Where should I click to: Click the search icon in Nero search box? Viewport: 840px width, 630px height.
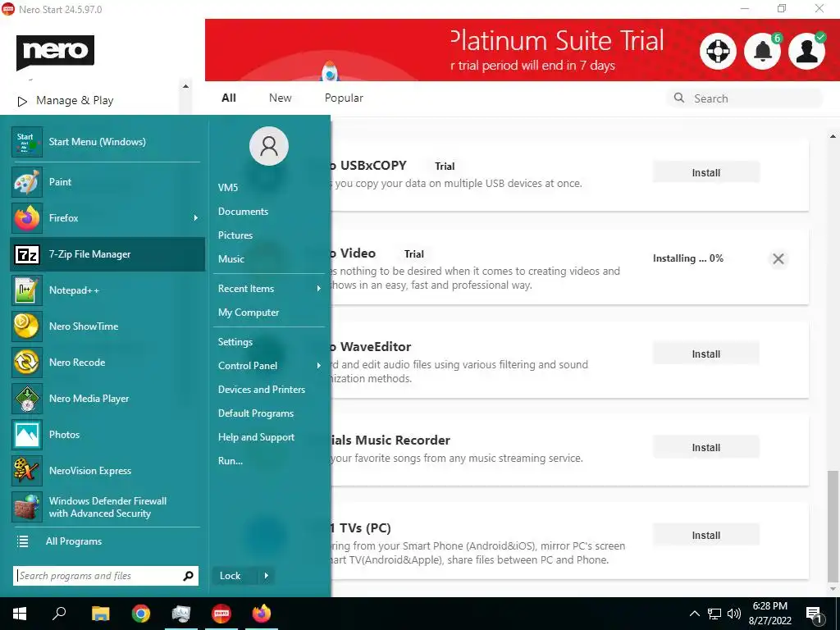[678, 98]
